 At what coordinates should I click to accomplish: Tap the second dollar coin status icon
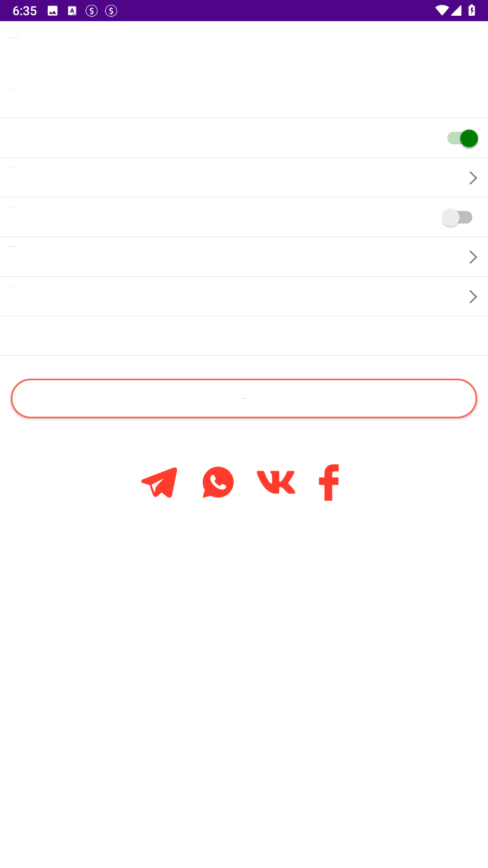111,11
